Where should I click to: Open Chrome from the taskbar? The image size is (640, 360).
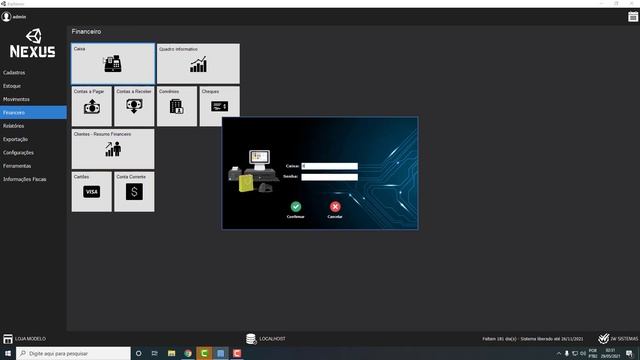[x=188, y=353]
